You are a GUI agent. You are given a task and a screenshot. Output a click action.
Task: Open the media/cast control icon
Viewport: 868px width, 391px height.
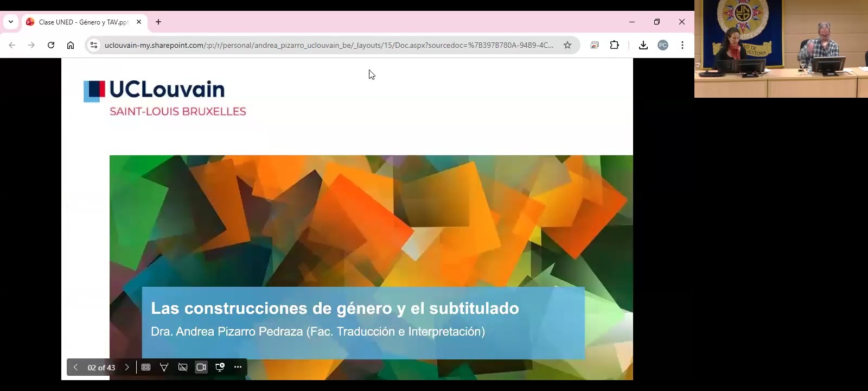click(x=595, y=45)
